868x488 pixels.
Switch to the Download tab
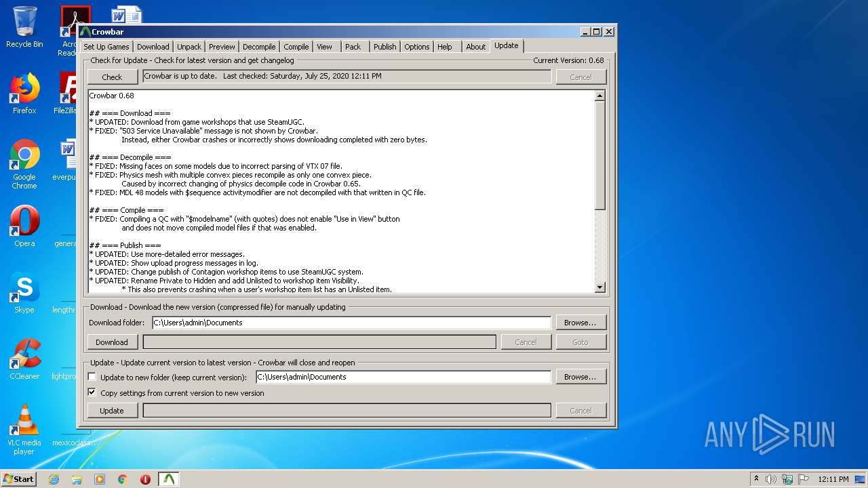coord(153,47)
